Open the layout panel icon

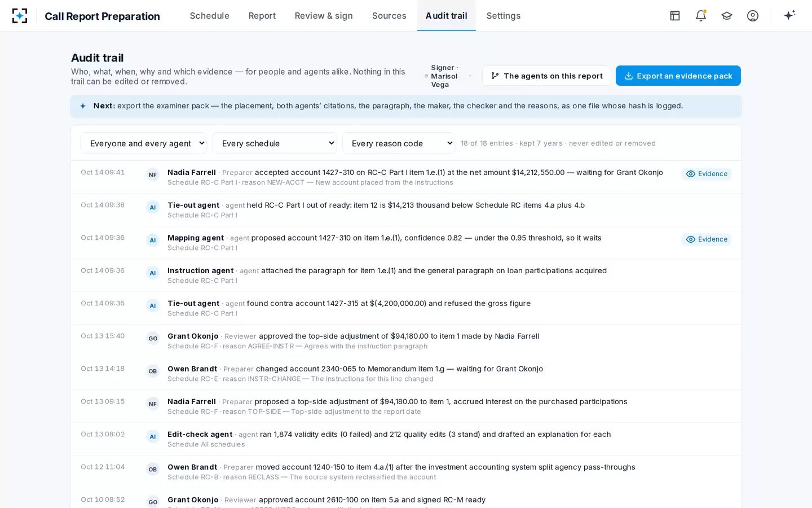[x=675, y=16]
